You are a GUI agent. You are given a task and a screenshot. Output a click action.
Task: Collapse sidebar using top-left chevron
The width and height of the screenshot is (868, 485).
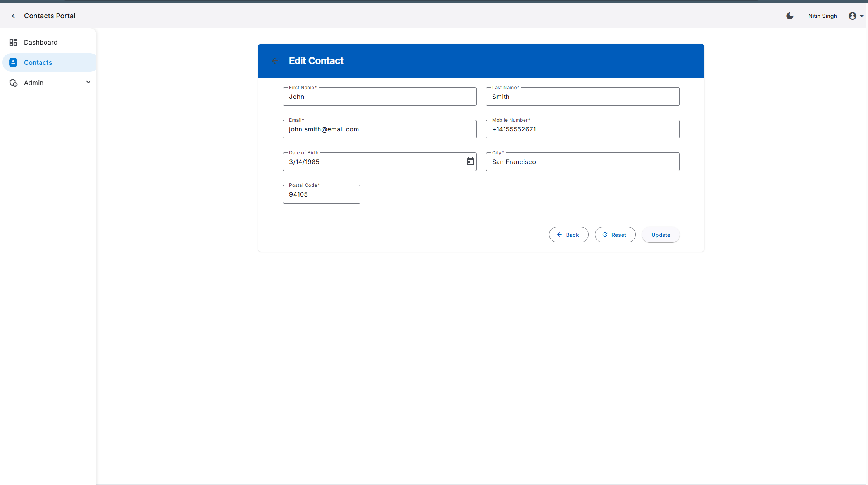[13, 16]
